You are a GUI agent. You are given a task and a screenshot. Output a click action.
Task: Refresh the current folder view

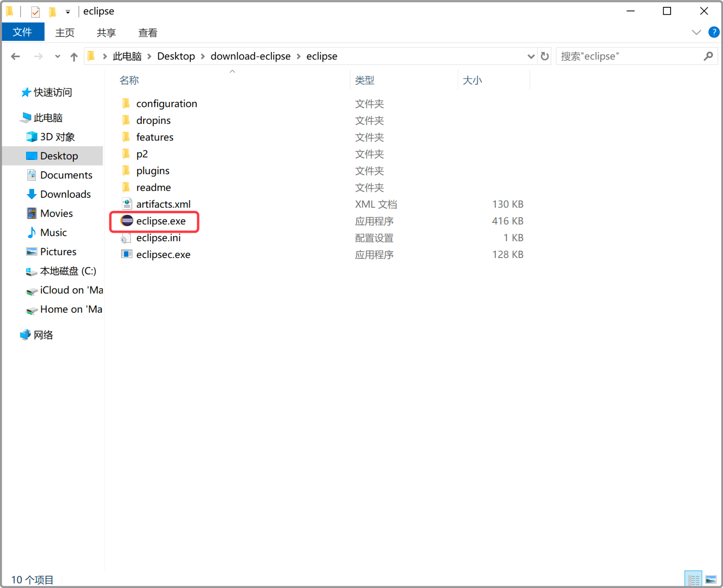544,56
